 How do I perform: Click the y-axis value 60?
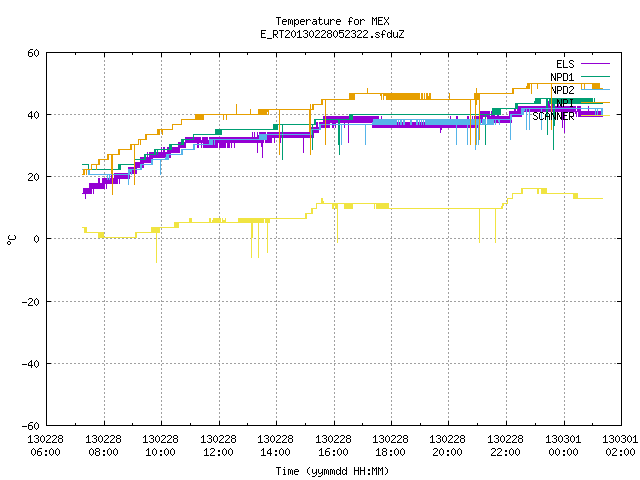(33, 53)
